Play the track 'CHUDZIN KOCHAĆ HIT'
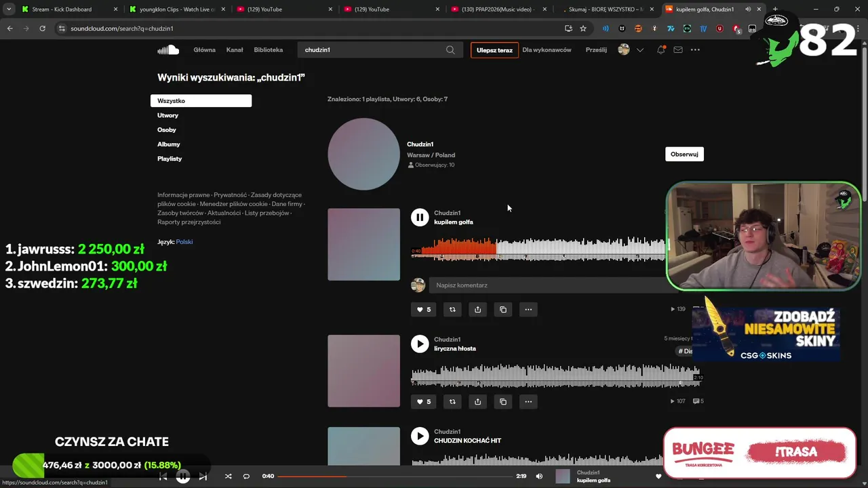The width and height of the screenshot is (868, 488). [x=420, y=436]
